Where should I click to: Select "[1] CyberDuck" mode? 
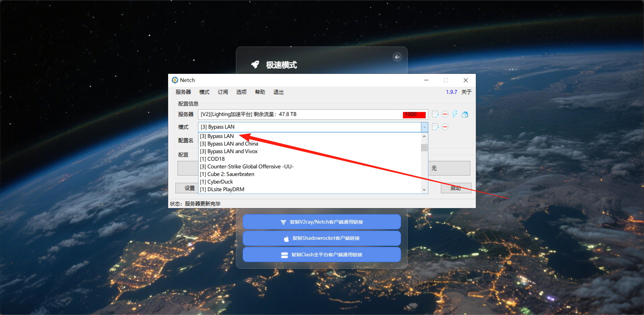point(310,182)
